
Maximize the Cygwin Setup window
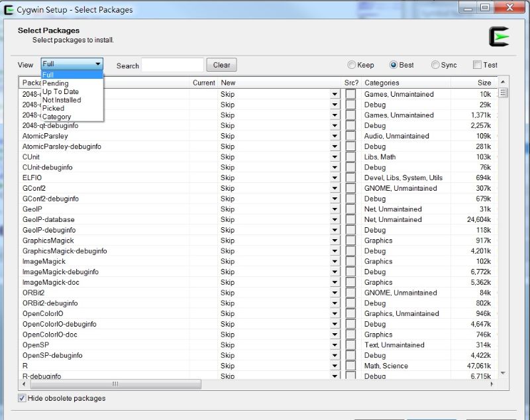tap(485, 7)
